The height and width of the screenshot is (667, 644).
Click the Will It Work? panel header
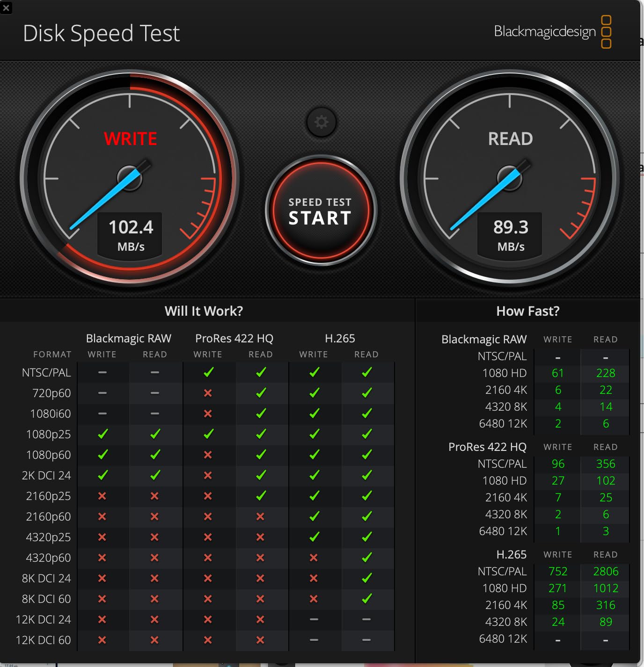[x=204, y=311]
